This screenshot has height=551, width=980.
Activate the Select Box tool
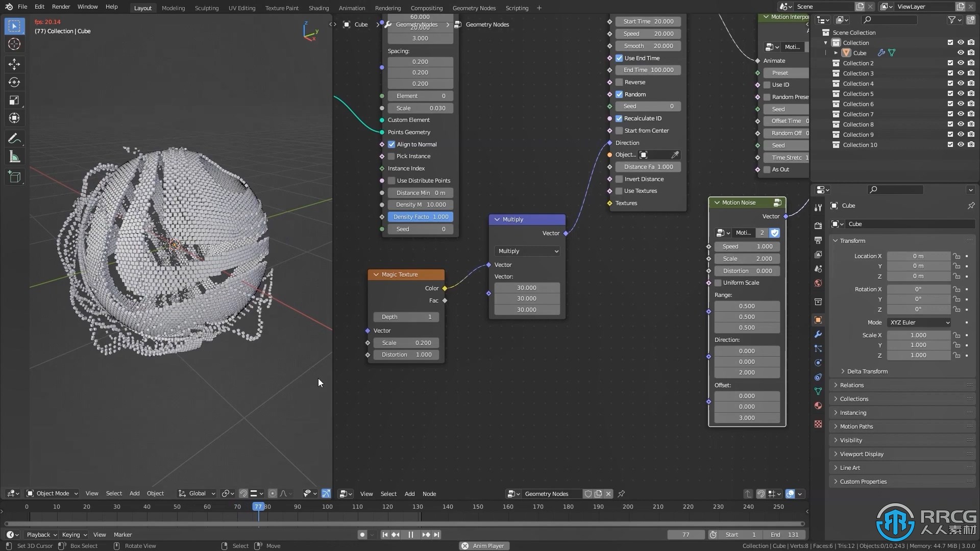14,26
